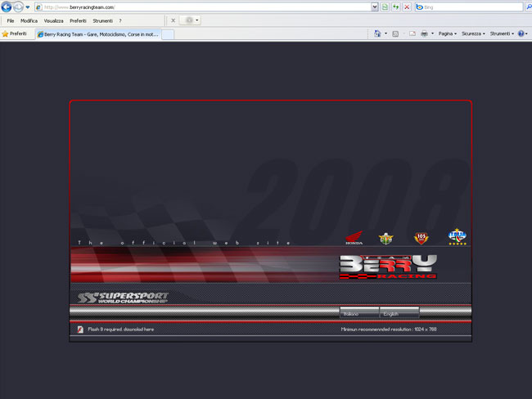Go back with the browser Back arrow
The height and width of the screenshot is (399, 532).
click(x=6, y=7)
